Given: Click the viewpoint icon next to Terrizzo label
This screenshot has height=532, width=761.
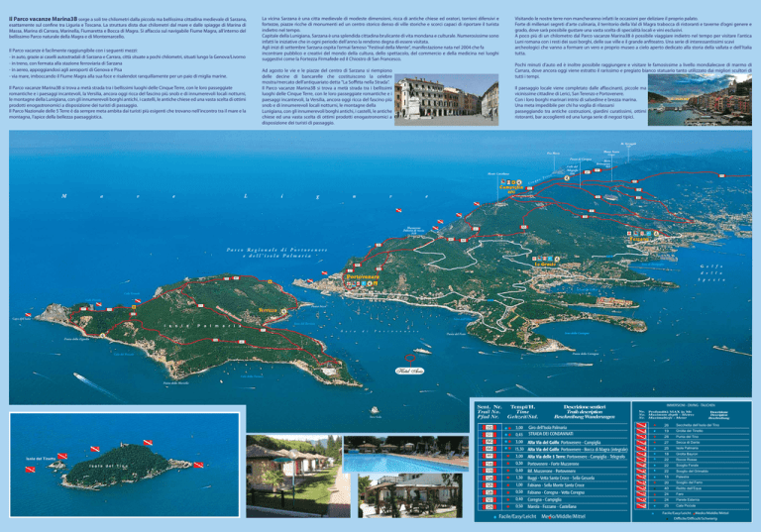Looking at the screenshot, I should click(x=283, y=310).
